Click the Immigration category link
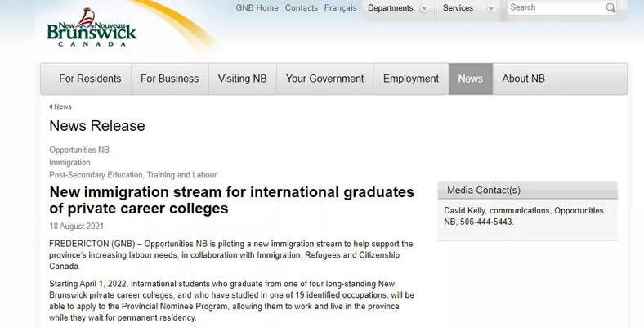 coord(69,162)
